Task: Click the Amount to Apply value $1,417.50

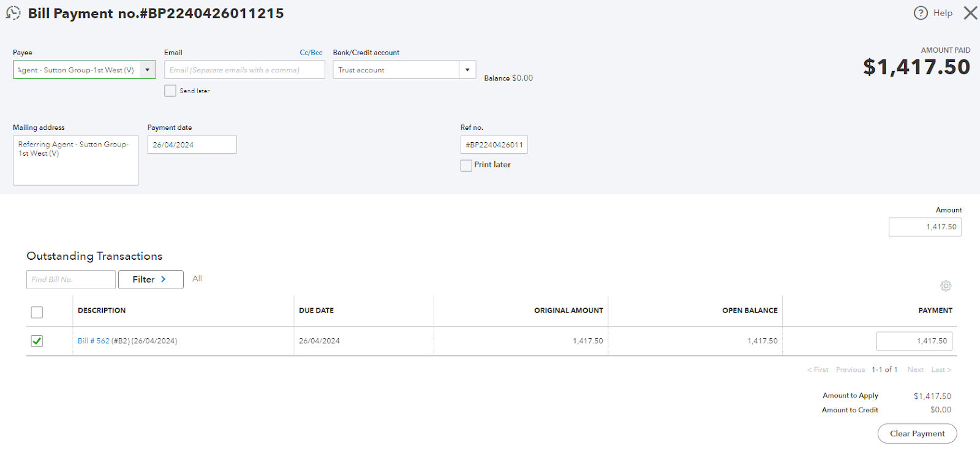Action: [x=932, y=396]
